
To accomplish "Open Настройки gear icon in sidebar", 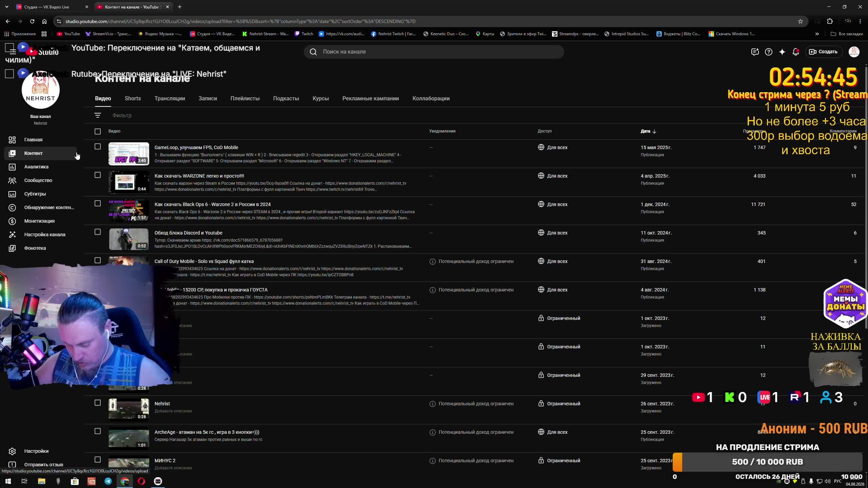I will (12, 451).
